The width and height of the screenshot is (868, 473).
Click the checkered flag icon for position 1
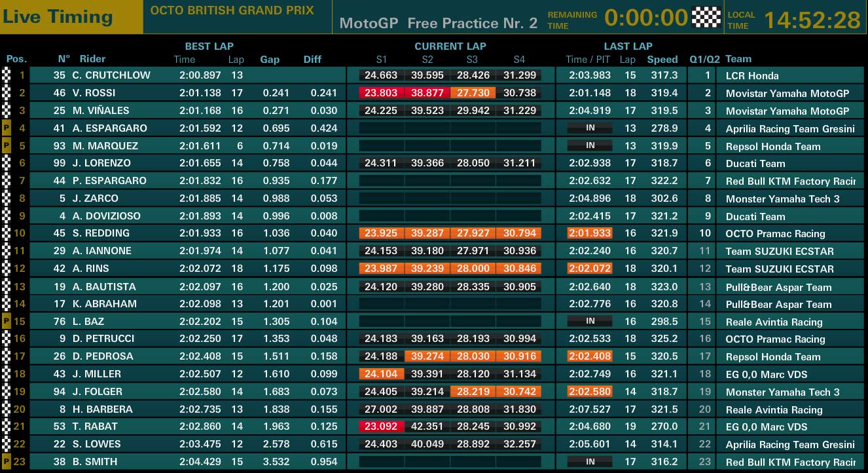(7, 75)
